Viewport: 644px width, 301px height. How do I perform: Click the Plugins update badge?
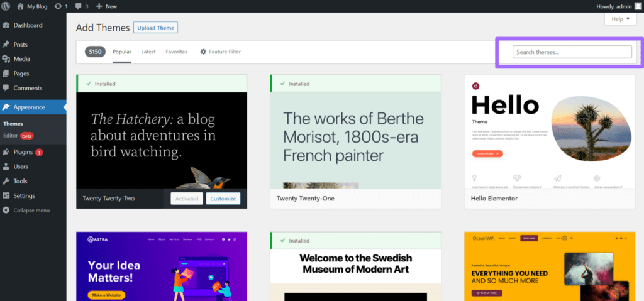click(x=39, y=152)
